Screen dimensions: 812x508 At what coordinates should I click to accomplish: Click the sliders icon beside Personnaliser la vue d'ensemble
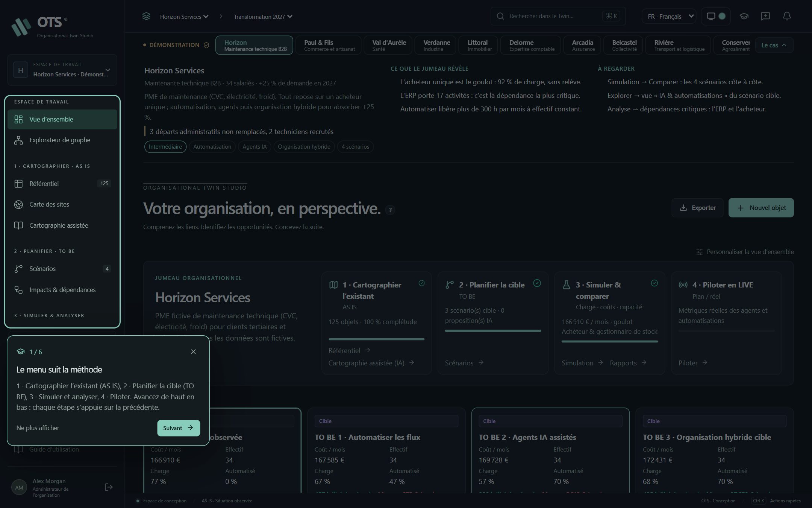[x=699, y=252]
